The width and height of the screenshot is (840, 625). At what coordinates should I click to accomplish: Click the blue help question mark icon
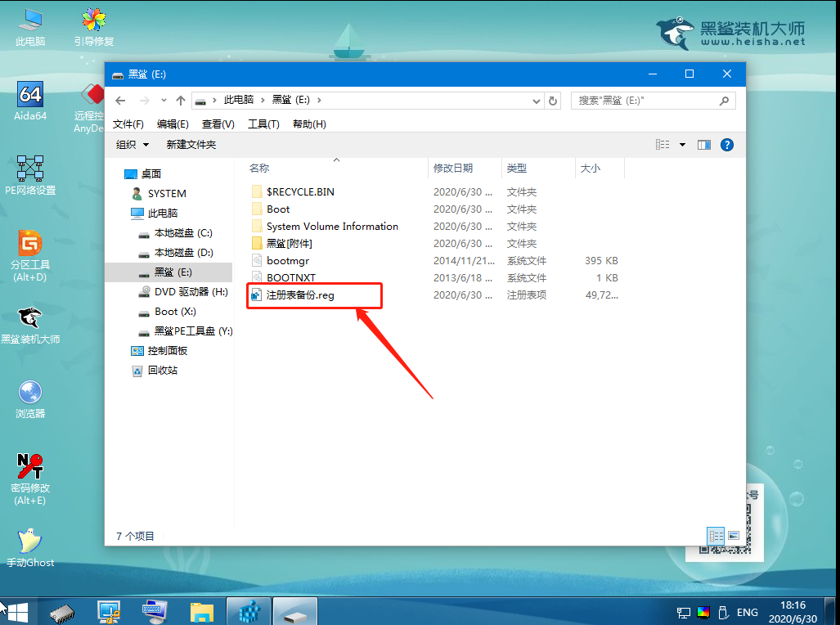point(727,145)
